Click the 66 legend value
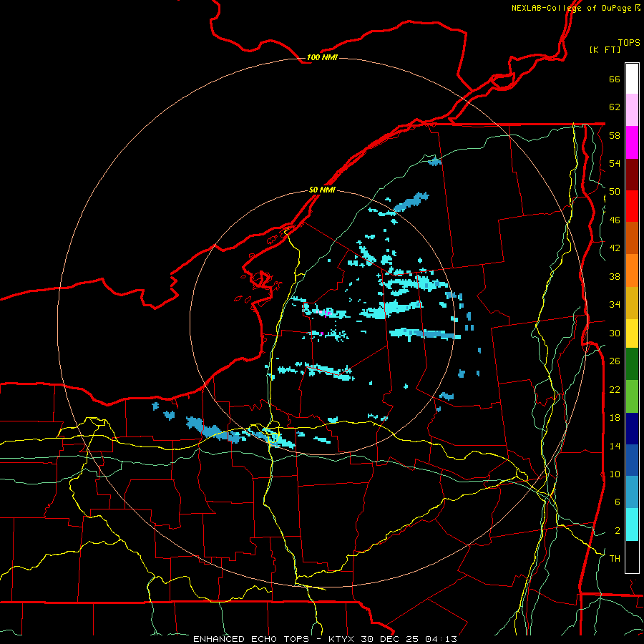The height and width of the screenshot is (644, 644). [615, 79]
